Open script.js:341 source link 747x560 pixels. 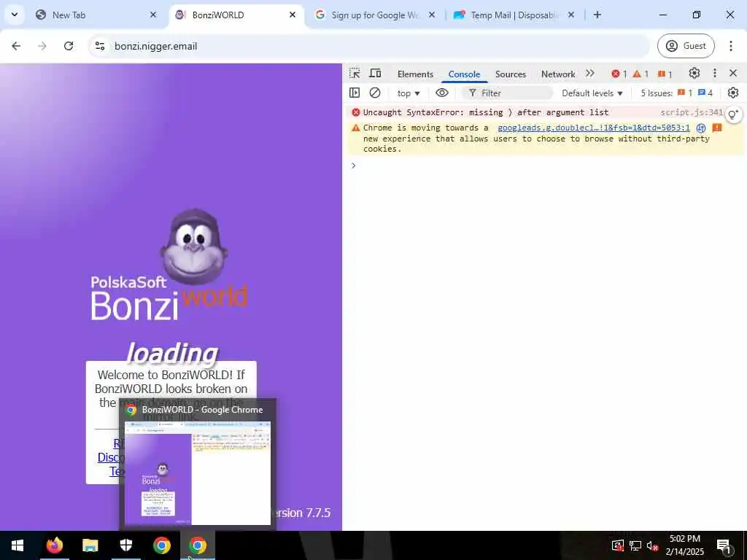[692, 112]
